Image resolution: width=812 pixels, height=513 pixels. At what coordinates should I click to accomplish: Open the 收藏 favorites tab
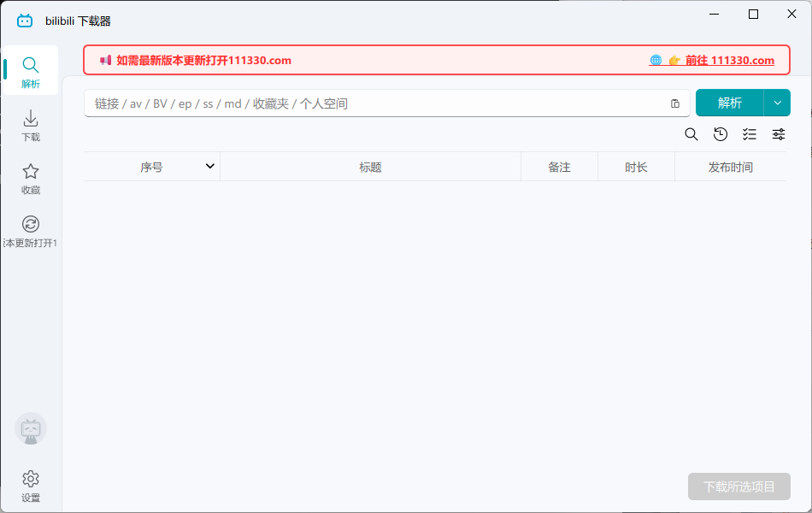[x=31, y=178]
